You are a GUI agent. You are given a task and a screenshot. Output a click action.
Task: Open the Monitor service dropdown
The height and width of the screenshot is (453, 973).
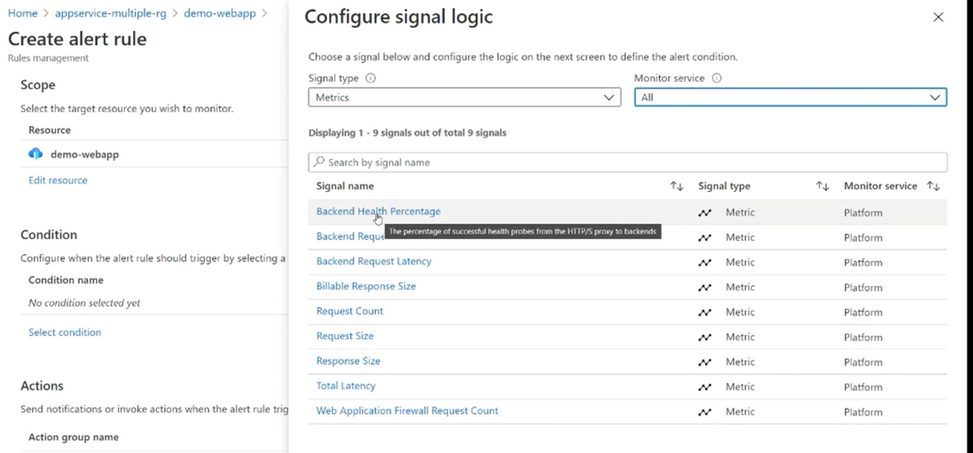790,97
